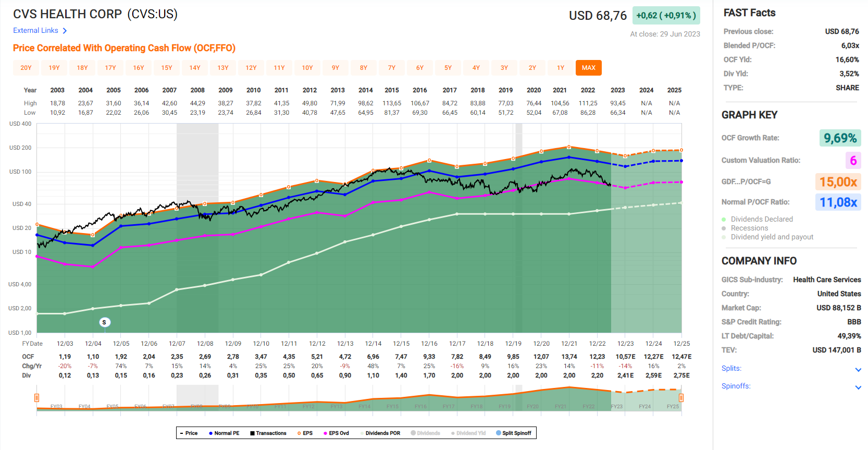Click the External Links chevron arrow
This screenshot has width=868, height=450.
tap(65, 31)
